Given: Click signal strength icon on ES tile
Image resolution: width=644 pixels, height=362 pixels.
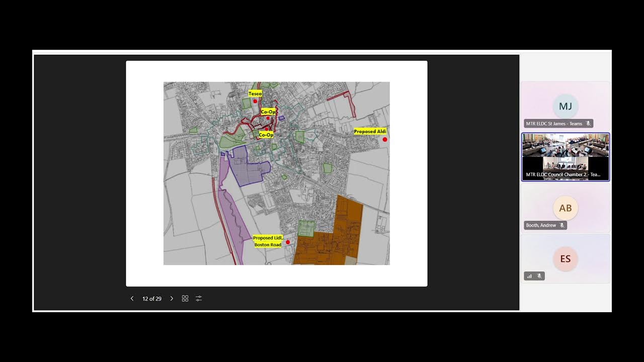Looking at the screenshot, I should pyautogui.click(x=529, y=276).
